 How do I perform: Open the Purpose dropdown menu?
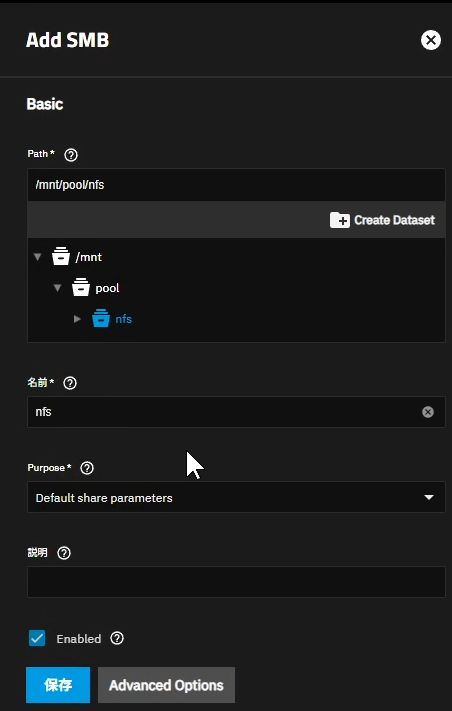pos(236,497)
